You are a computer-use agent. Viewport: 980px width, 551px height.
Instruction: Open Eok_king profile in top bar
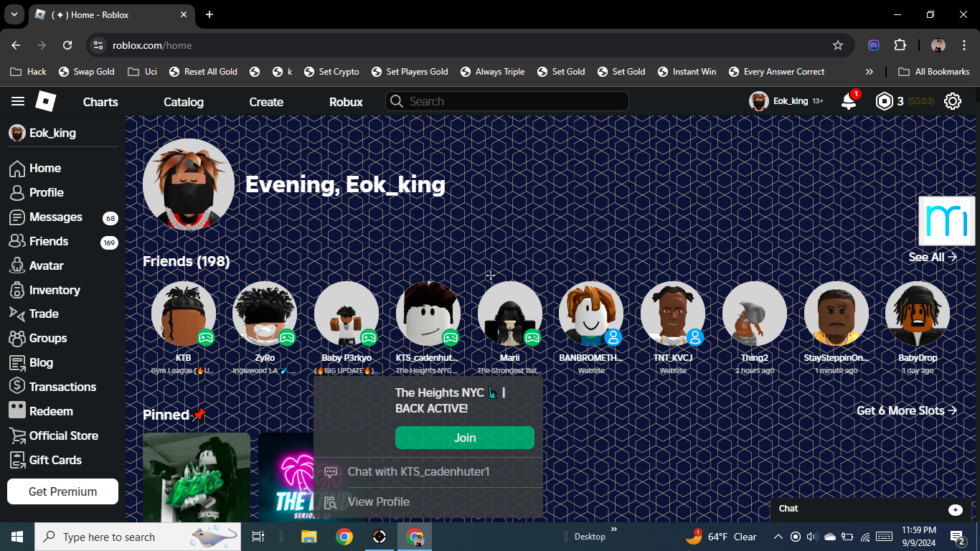786,101
